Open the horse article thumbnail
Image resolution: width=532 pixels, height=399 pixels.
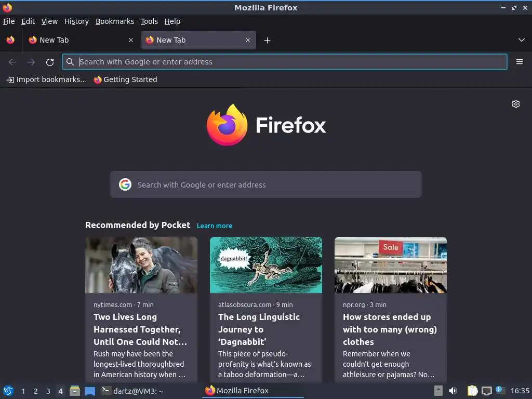click(141, 265)
